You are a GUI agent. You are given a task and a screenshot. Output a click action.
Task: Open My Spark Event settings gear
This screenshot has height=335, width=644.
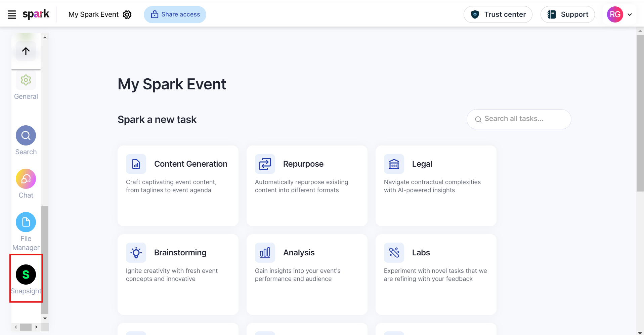(x=127, y=14)
